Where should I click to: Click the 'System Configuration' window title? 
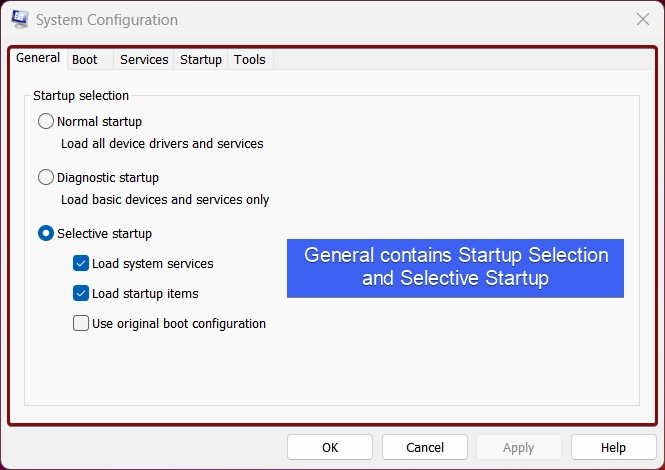coord(107,20)
